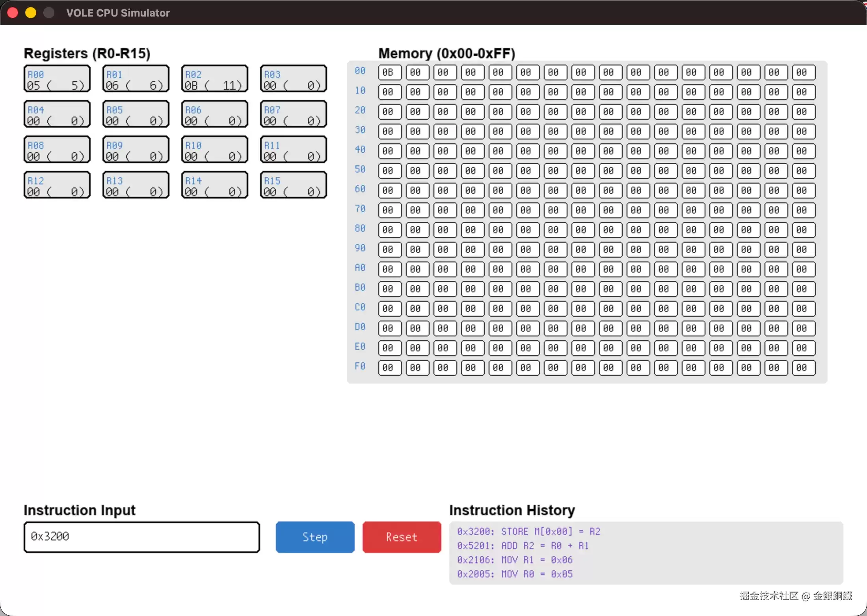Select memory cell 0x00 containing 0B
Screen dimensions: 867x616
[390, 72]
